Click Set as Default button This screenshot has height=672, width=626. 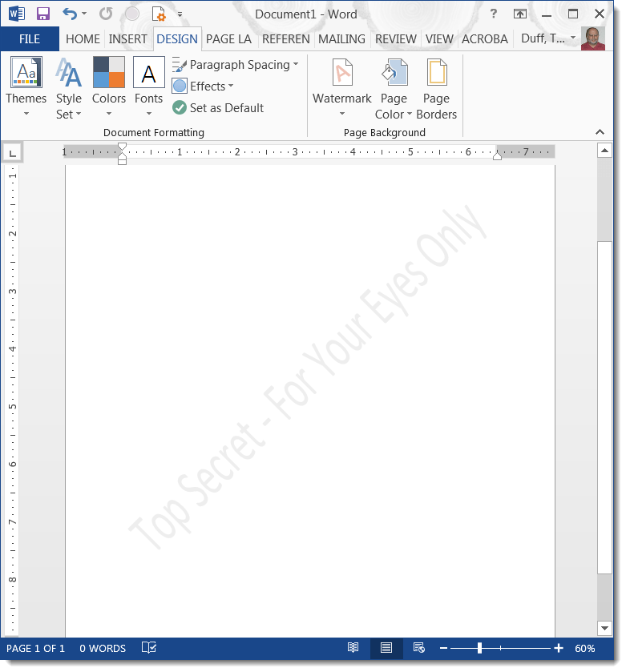coord(218,108)
